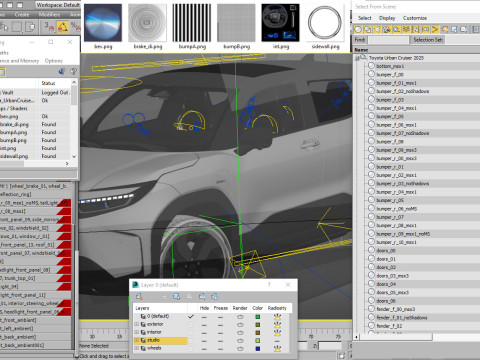Expand the wheels layer
The height and width of the screenshot is (360, 480).
[136, 348]
